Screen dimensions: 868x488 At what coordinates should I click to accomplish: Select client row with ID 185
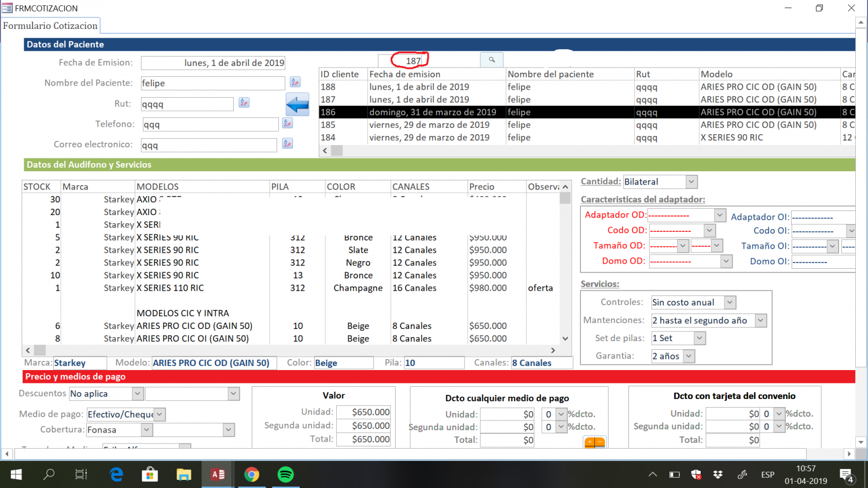point(587,125)
